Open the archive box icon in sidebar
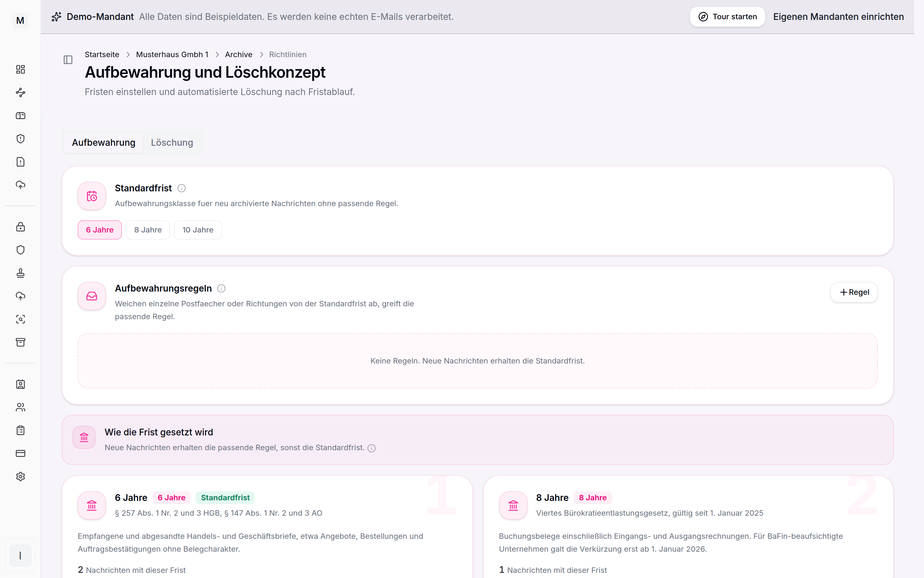 click(x=20, y=342)
